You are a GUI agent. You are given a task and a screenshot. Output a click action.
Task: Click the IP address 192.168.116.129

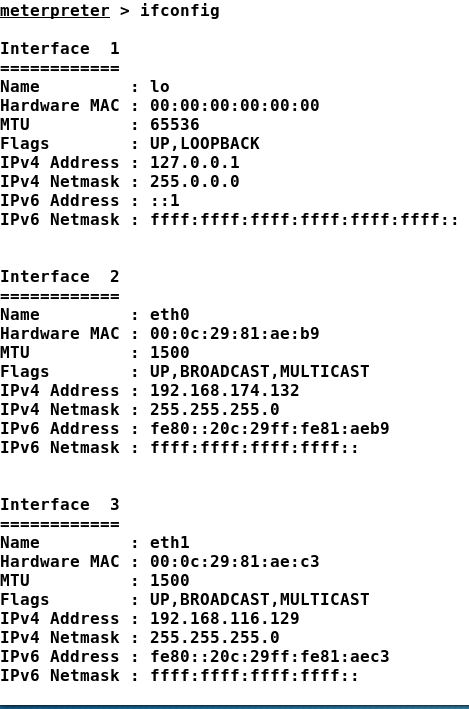coord(225,618)
